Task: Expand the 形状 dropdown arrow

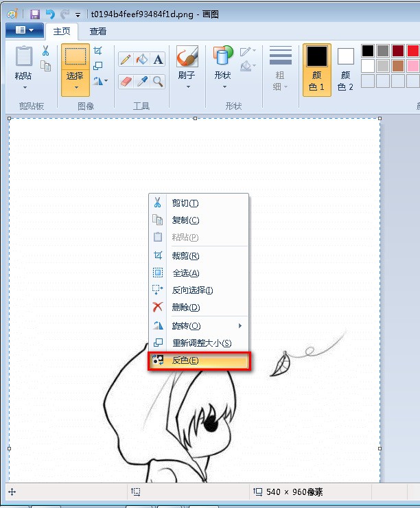Action: pos(224,86)
